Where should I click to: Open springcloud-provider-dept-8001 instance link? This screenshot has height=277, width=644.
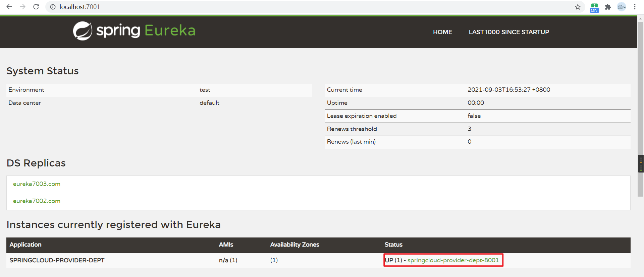[453, 260]
